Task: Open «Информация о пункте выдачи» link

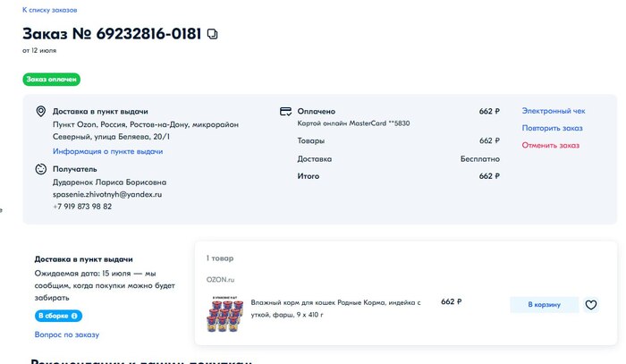Action: [107, 151]
